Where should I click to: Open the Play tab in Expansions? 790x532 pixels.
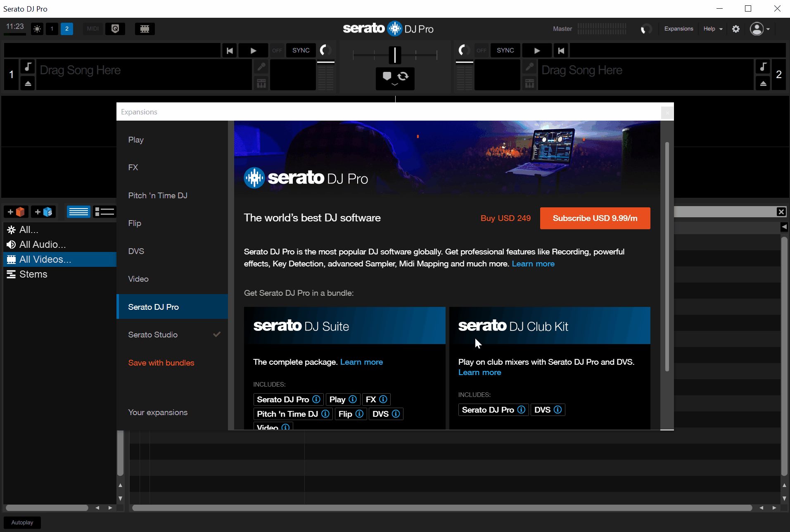172,140
